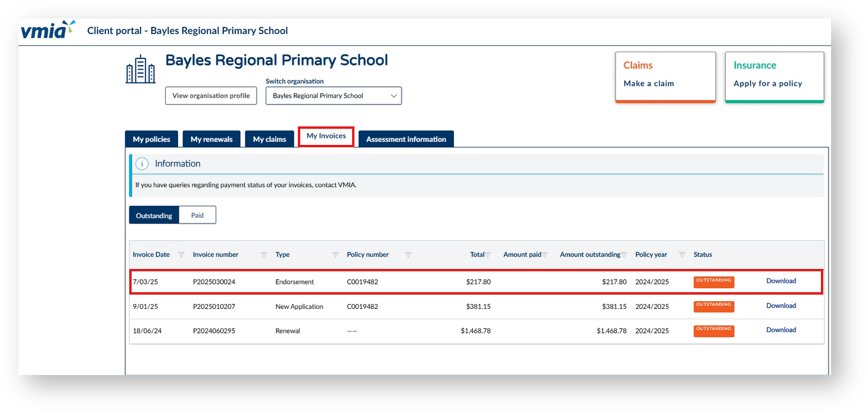Sort by Invoice Date column header
Viewport: 868px width, 412px height.
(x=151, y=255)
